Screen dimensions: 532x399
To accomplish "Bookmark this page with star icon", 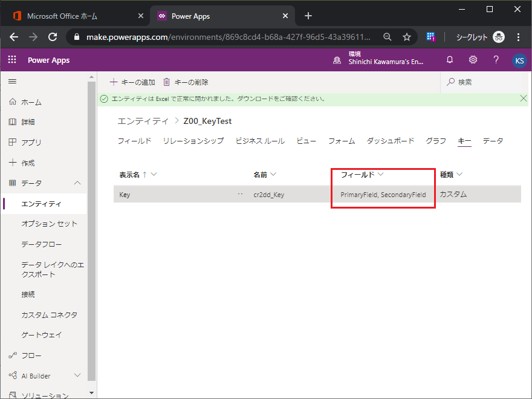I will coord(407,37).
